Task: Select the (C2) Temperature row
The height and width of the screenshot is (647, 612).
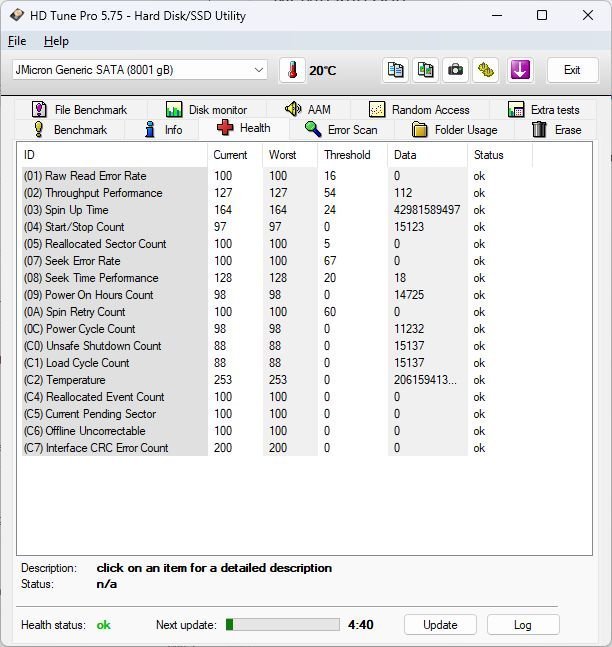Action: [x=276, y=380]
